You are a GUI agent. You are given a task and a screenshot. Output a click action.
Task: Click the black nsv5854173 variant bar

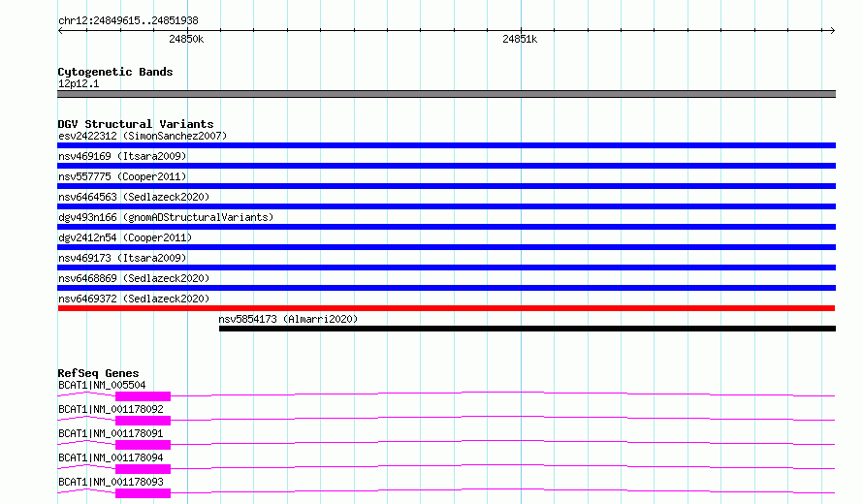(x=527, y=329)
